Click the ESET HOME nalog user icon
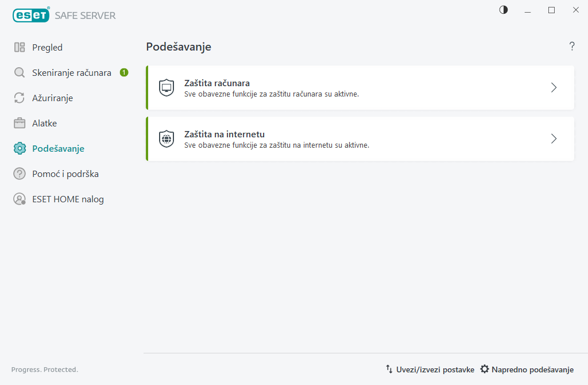Viewport: 588px width, 385px height. click(20, 199)
